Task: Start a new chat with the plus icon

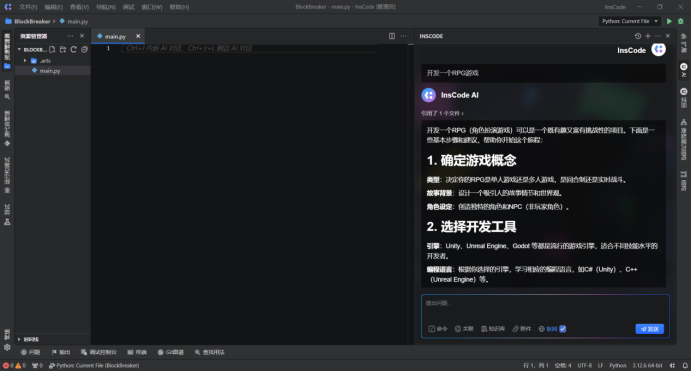Action: click(648, 36)
